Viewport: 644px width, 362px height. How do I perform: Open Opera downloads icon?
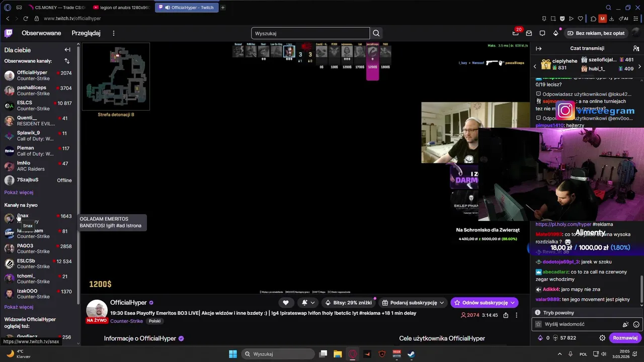pos(611,19)
